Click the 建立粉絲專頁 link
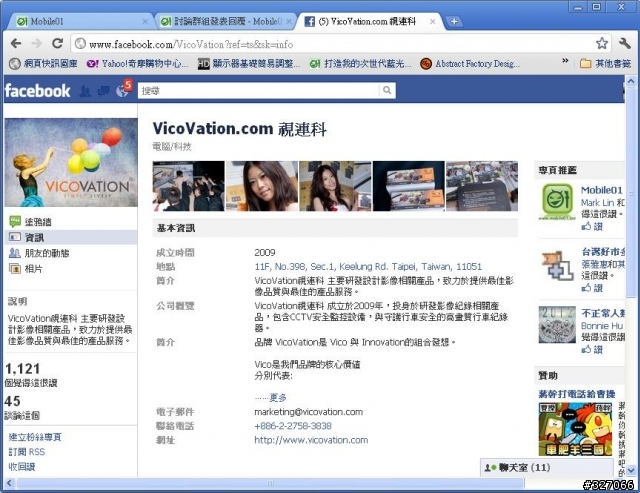Image resolution: width=640 pixels, height=493 pixels. coord(35,437)
